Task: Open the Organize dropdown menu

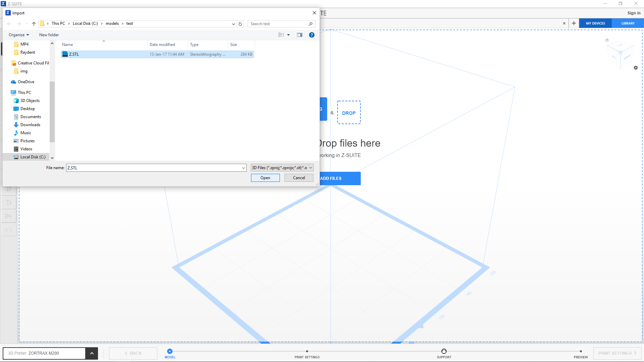Action: (x=19, y=35)
